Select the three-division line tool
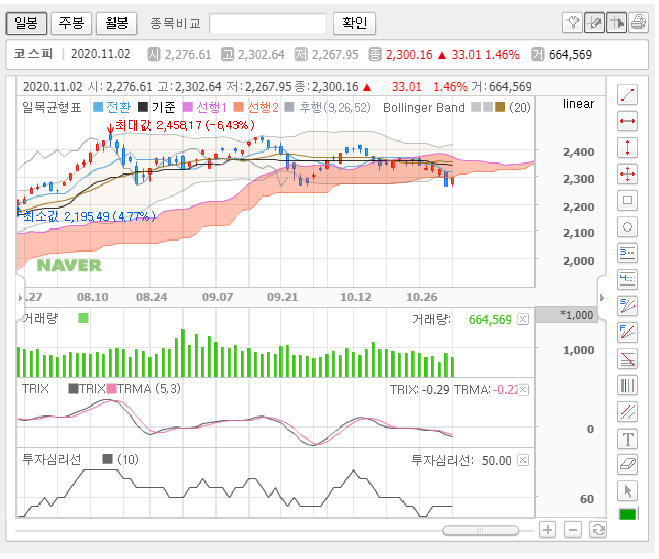Image resolution: width=659 pixels, height=559 pixels. [627, 253]
